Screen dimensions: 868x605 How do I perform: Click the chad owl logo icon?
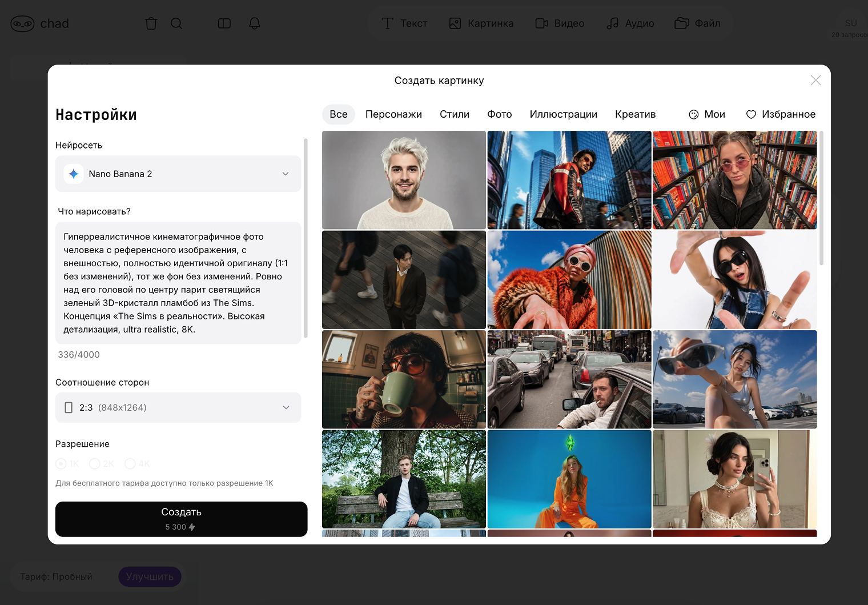(x=23, y=23)
